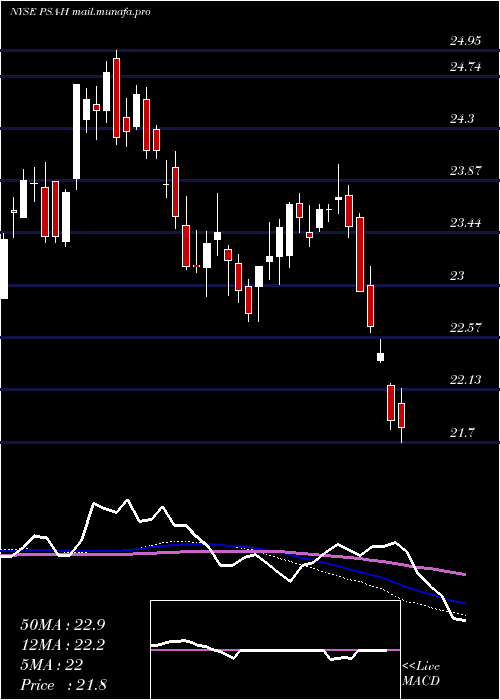
Task: Click the last red candle near 21.7
Action: (x=401, y=415)
